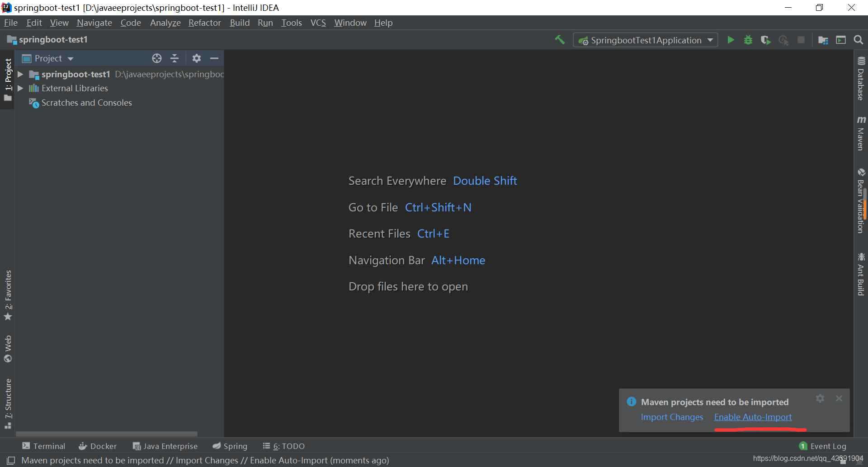Open the Bean Validation side panel
868x467 pixels.
point(861,201)
